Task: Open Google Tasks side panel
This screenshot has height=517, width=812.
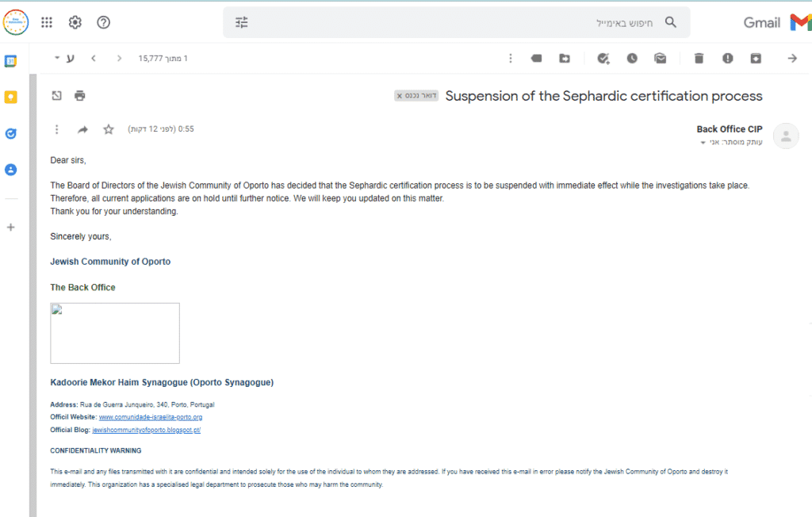Action: 11,134
